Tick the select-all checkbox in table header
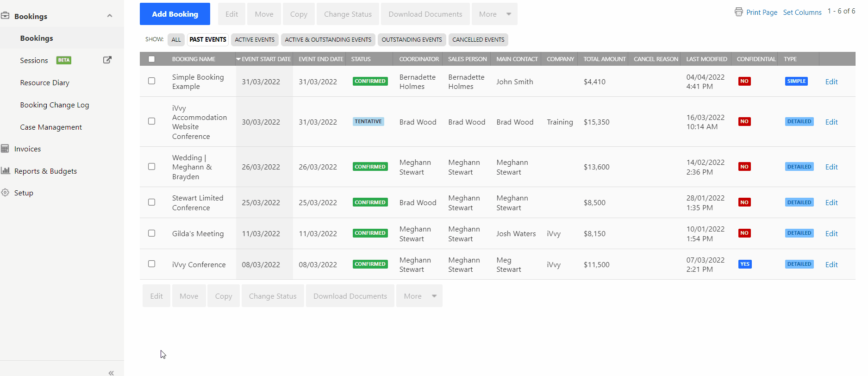The image size is (868, 376). [151, 59]
